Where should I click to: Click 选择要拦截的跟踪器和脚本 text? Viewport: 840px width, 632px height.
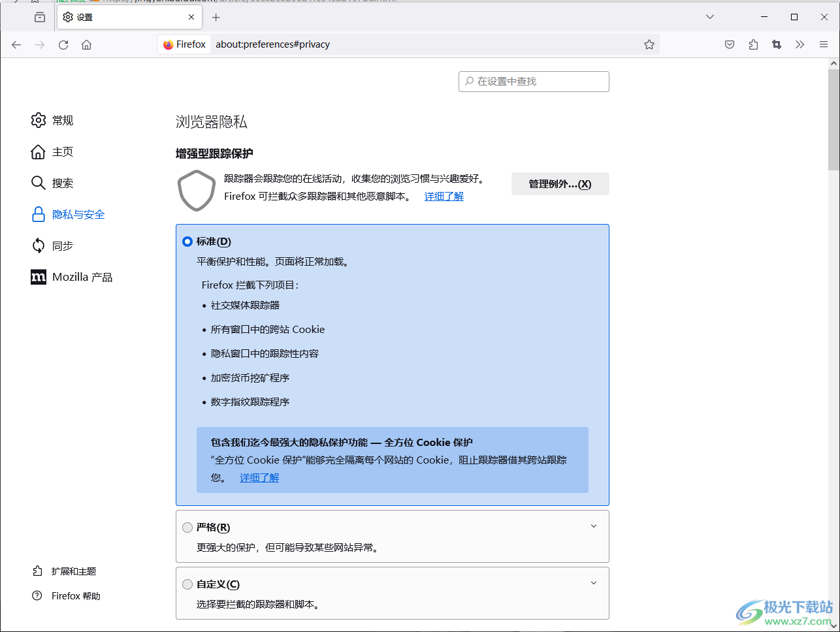pyautogui.click(x=258, y=604)
